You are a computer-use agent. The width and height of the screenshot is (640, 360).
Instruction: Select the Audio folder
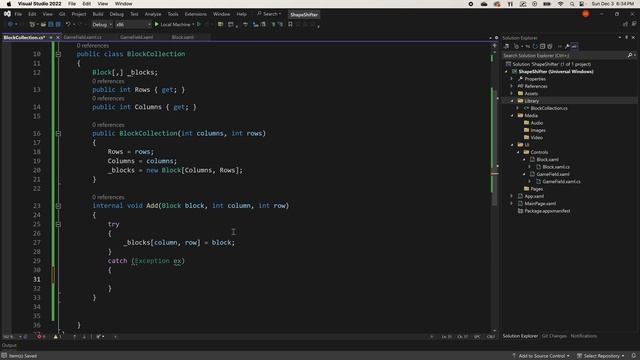click(536, 123)
